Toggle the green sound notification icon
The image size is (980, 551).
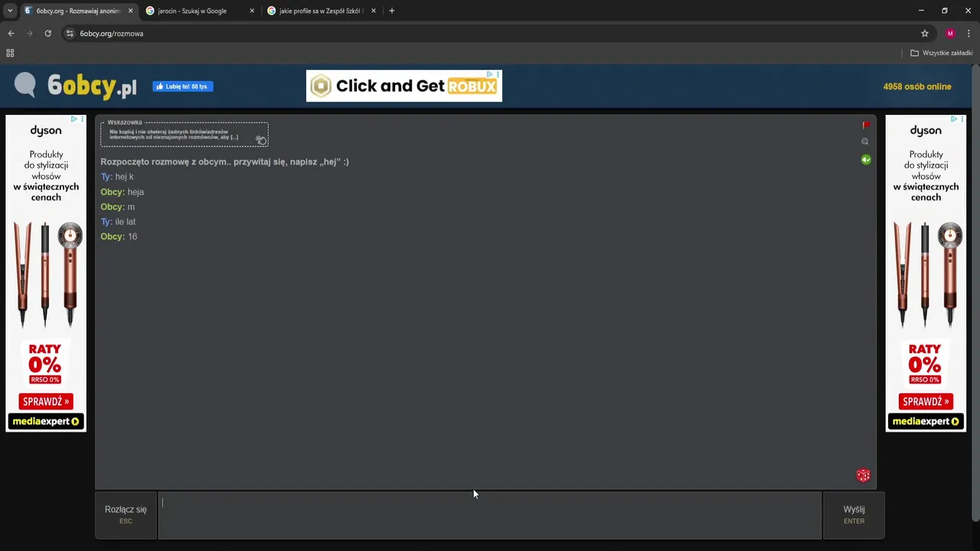tap(866, 160)
